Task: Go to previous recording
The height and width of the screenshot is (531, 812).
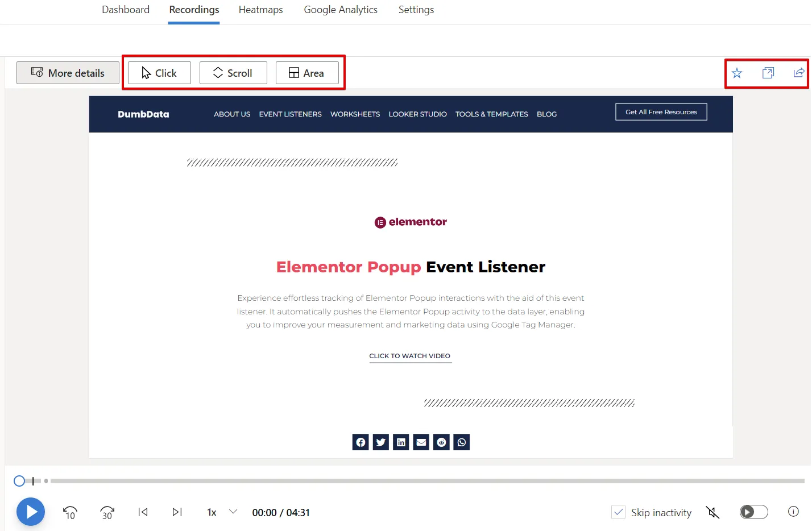Action: point(143,512)
